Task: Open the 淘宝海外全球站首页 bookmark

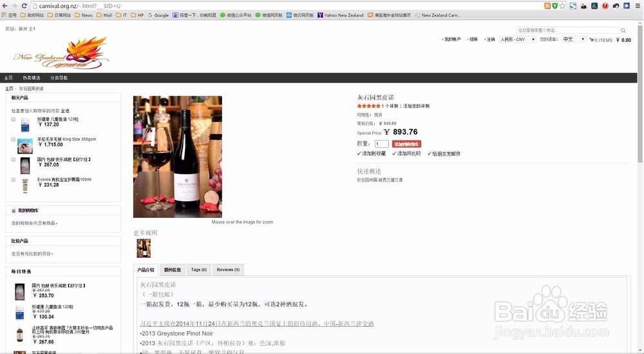Action: click(x=389, y=15)
